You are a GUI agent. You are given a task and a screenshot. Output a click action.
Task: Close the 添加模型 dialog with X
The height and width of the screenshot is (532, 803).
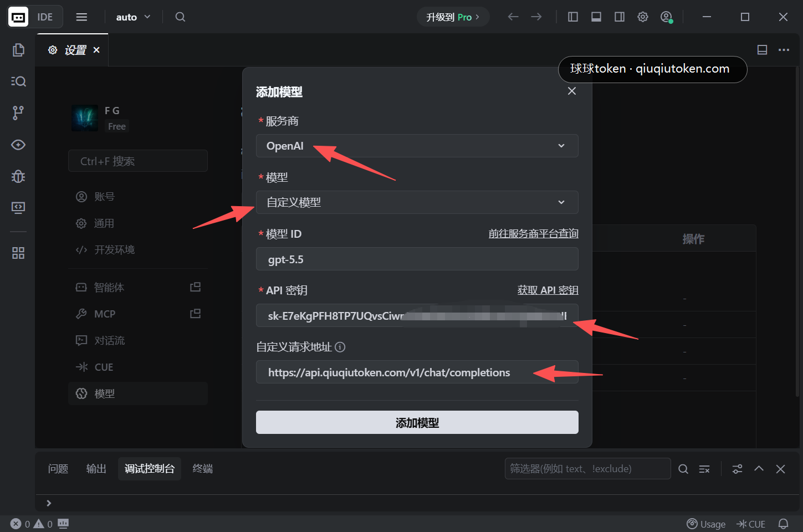click(572, 91)
